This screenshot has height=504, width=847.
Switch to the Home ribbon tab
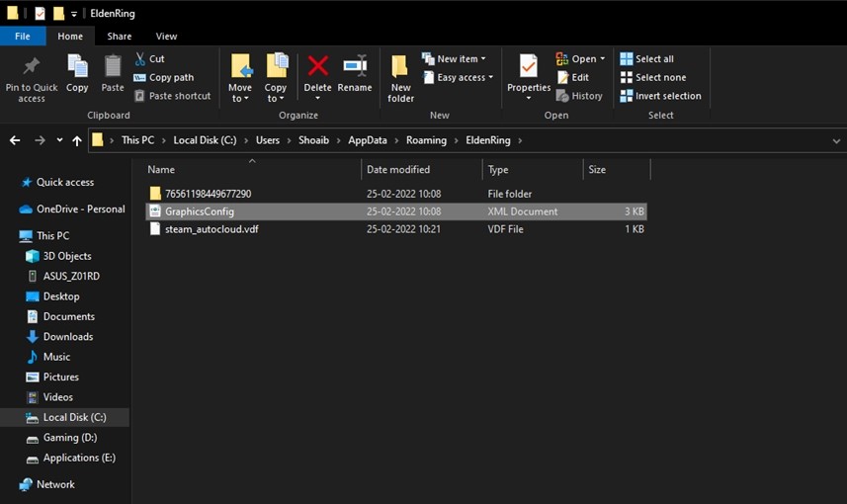click(70, 37)
